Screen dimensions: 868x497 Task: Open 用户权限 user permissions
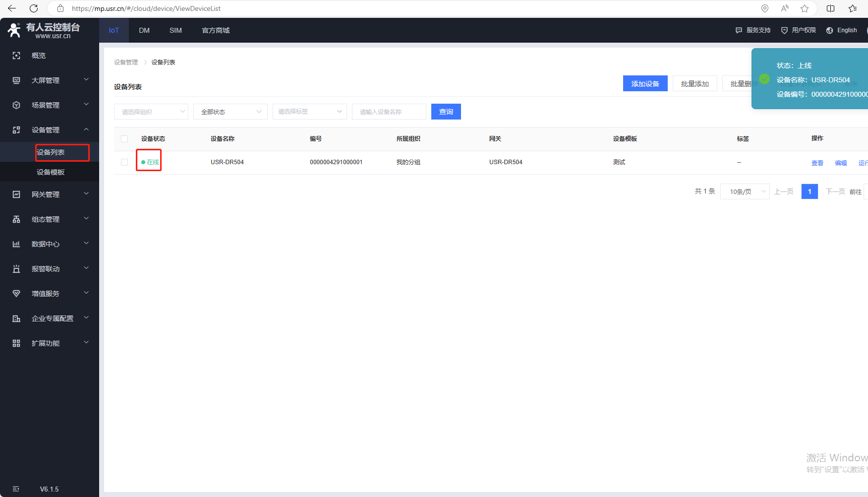pos(799,30)
